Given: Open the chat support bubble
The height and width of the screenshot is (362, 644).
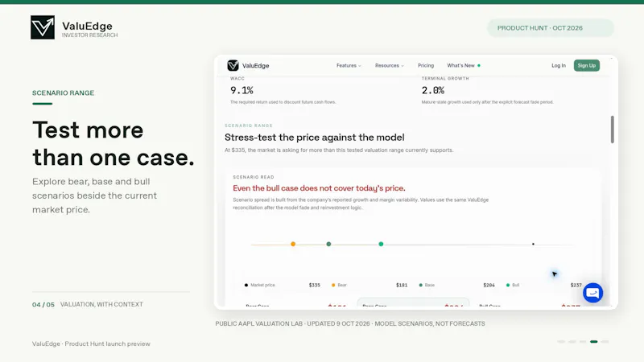Looking at the screenshot, I should (592, 293).
